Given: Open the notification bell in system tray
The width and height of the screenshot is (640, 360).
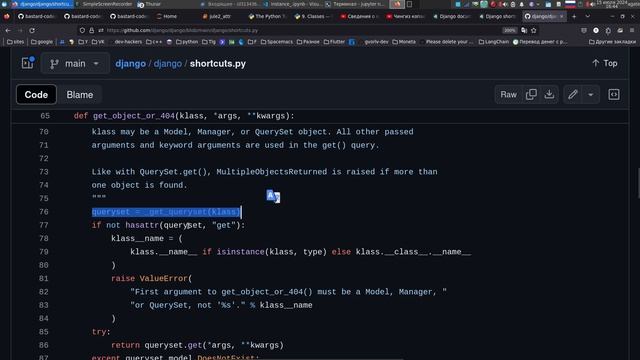Looking at the screenshot, I should pyautogui.click(x=521, y=4).
